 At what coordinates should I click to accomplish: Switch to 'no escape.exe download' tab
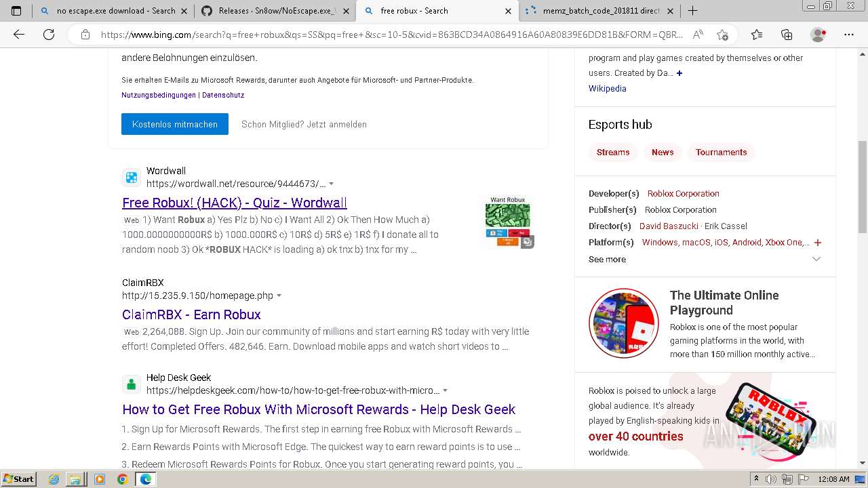(114, 11)
